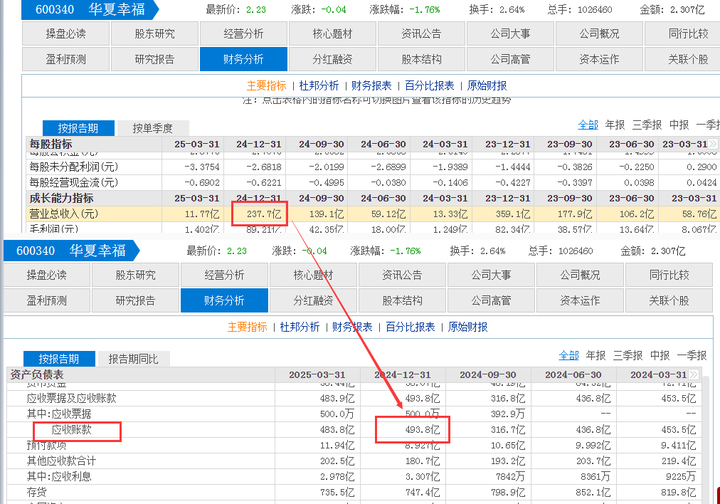Filter 三季报 in lower screenshot
The width and height of the screenshot is (720, 504).
point(628,355)
